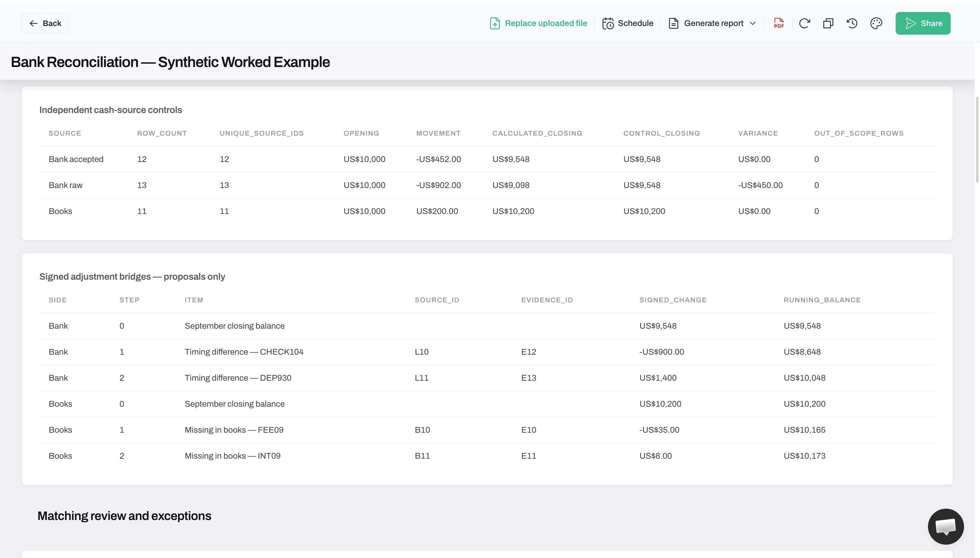Select 'Timing difference — CHECK104' item
The height and width of the screenshot is (558, 980).
244,352
